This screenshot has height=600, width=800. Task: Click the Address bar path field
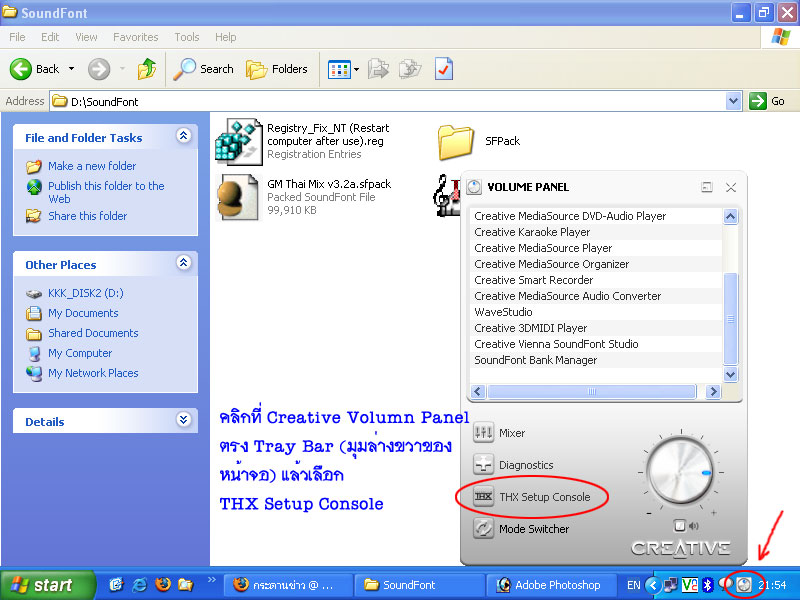(388, 102)
